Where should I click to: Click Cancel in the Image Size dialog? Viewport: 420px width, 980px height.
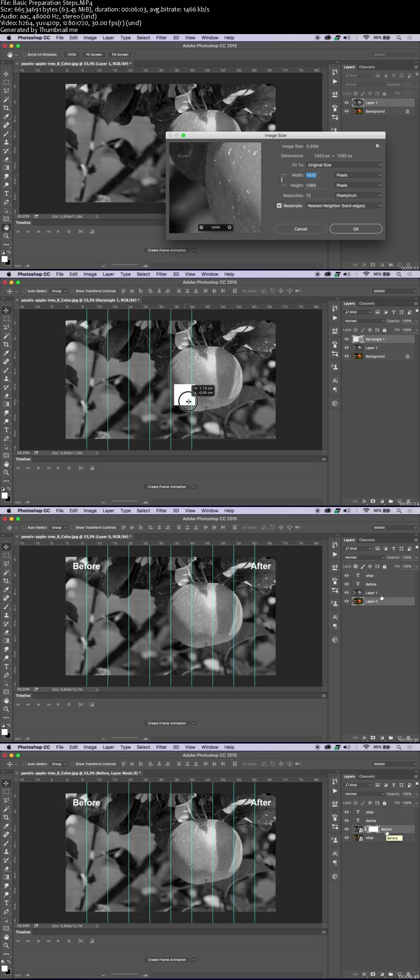(301, 229)
